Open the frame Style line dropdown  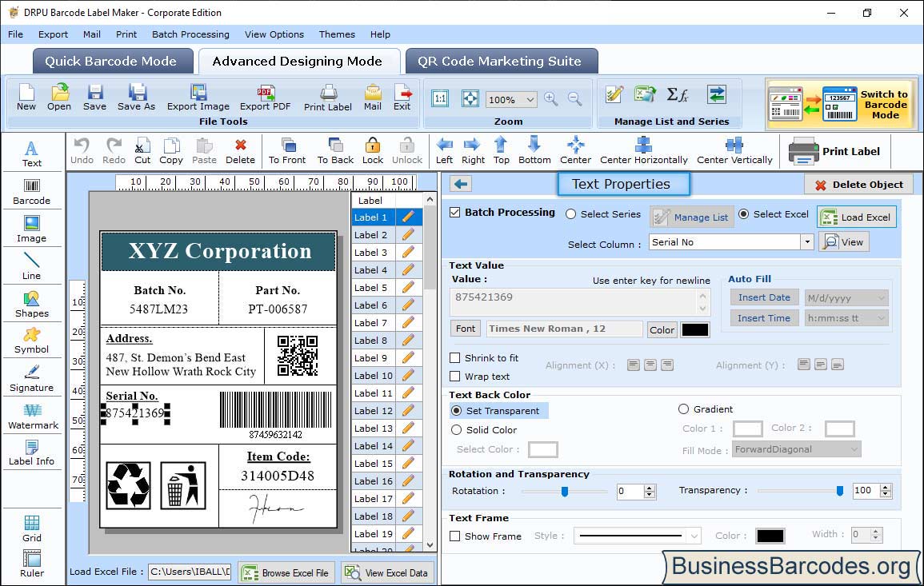[x=637, y=536]
